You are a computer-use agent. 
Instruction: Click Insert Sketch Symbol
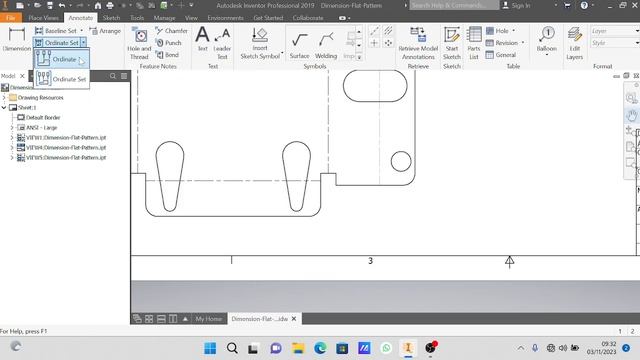click(x=260, y=43)
